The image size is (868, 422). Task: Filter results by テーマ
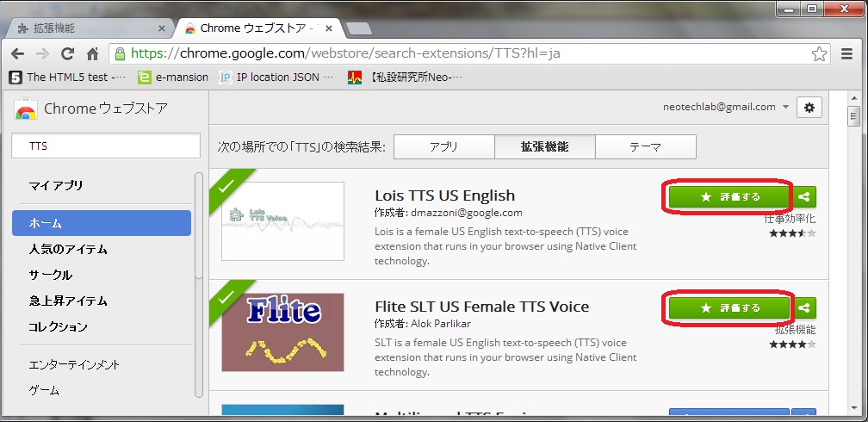[x=646, y=146]
